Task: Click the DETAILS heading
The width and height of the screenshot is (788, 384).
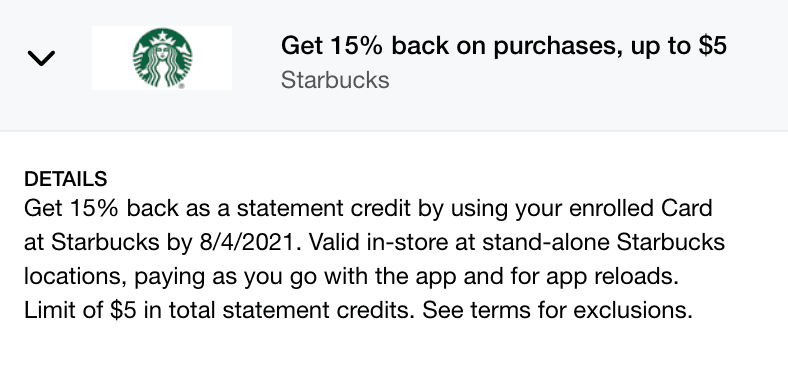Action: click(x=66, y=179)
